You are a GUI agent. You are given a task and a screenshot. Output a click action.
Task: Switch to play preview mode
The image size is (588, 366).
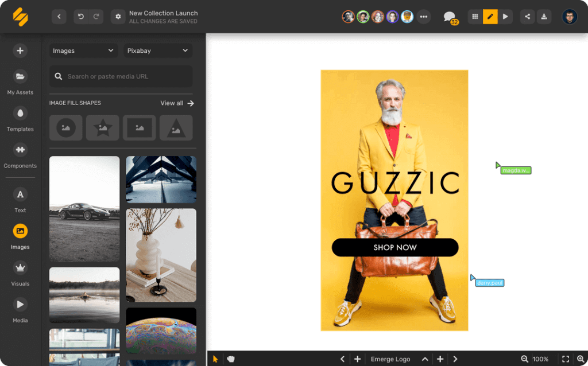click(505, 17)
